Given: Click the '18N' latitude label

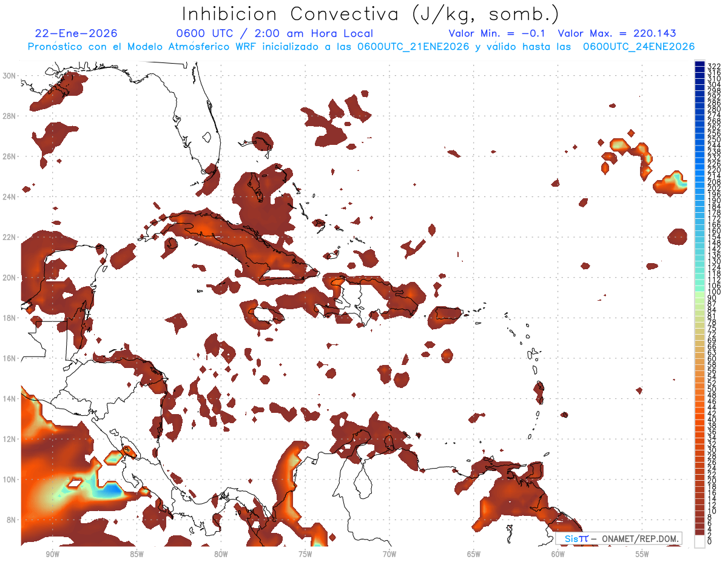Looking at the screenshot, I should click(8, 318).
